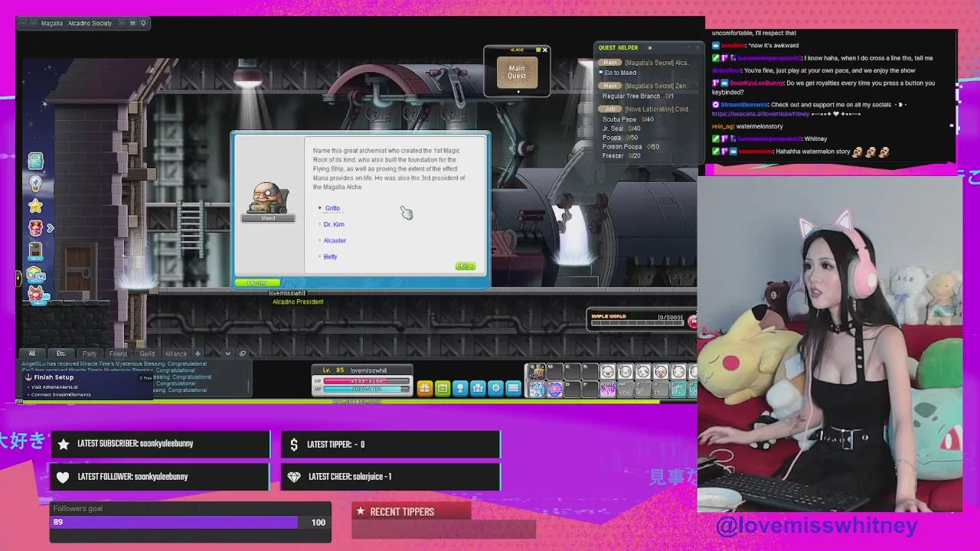Click the green End Chat button
Viewport: 980px width, 551px height.
[x=257, y=283]
